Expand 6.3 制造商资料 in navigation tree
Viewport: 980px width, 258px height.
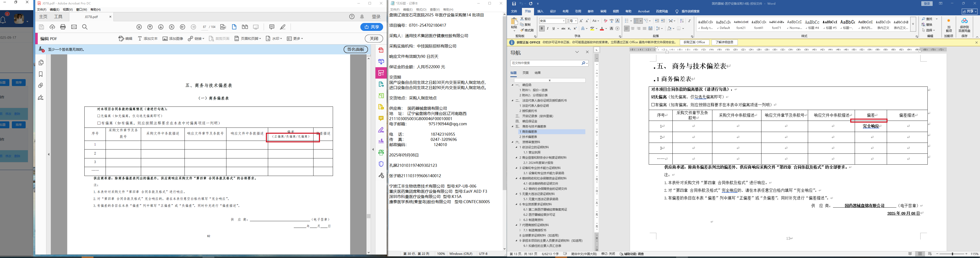click(x=520, y=220)
